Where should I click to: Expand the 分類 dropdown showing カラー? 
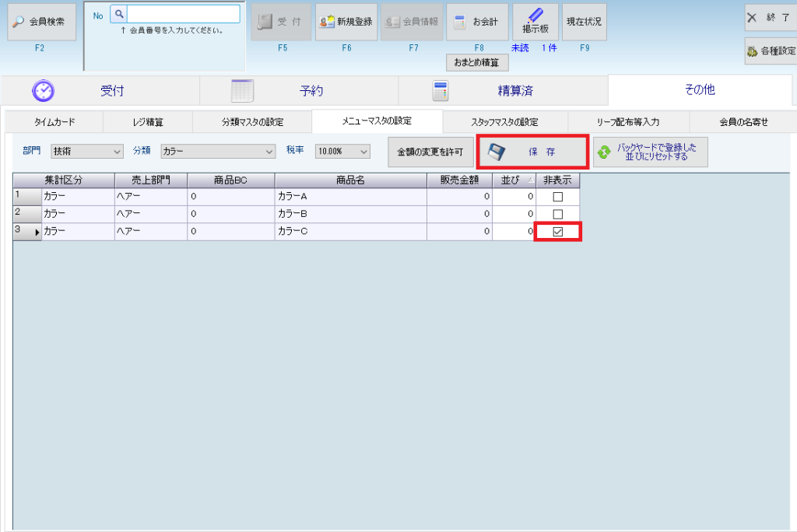pos(218,152)
